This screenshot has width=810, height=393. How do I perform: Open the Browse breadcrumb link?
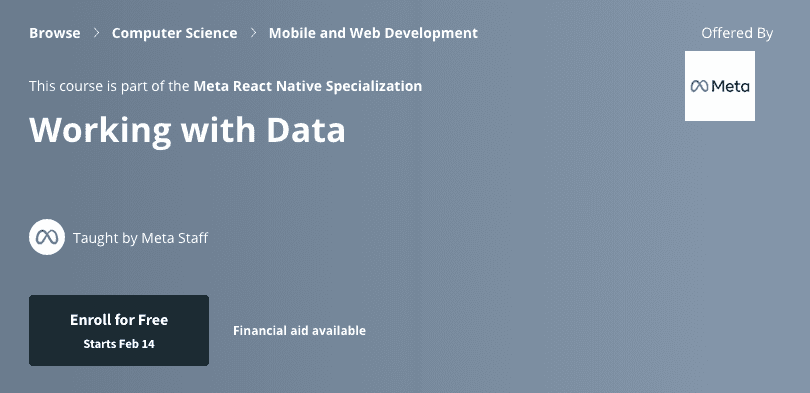(x=55, y=33)
